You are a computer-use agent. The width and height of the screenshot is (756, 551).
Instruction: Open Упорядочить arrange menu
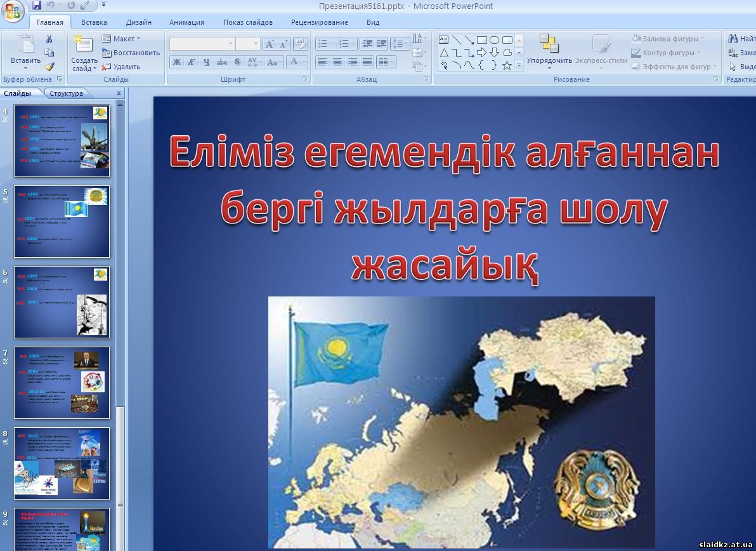point(549,50)
